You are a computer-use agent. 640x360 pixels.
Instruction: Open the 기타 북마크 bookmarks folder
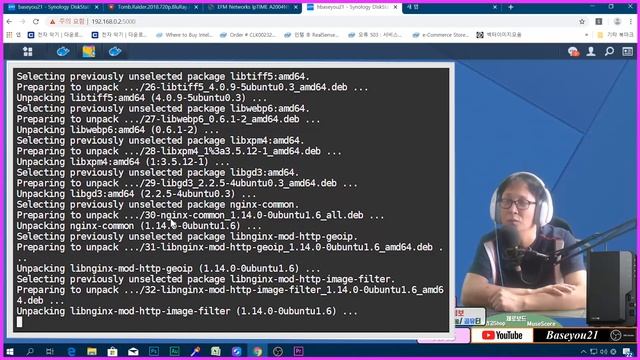click(x=616, y=35)
